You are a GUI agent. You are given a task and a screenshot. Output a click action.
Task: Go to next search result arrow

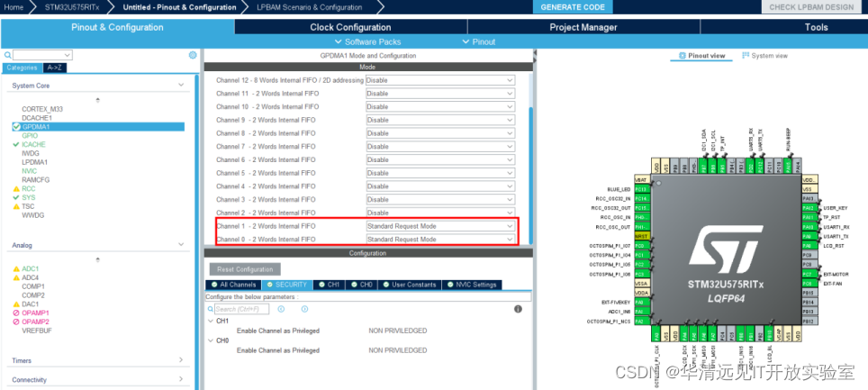click(x=304, y=309)
